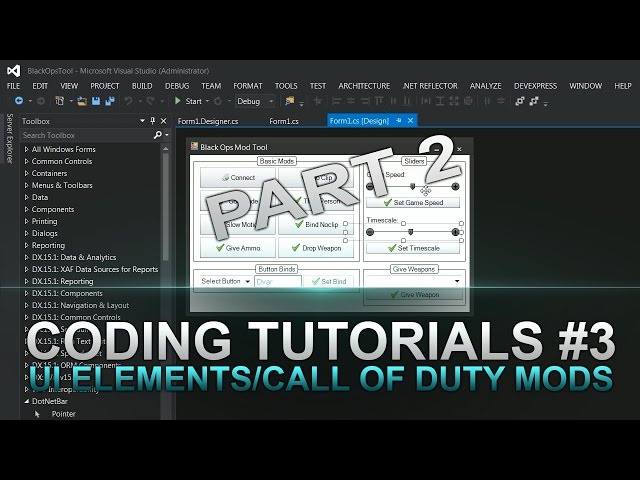Open the .NET REFLECTOR menu

tap(430, 86)
